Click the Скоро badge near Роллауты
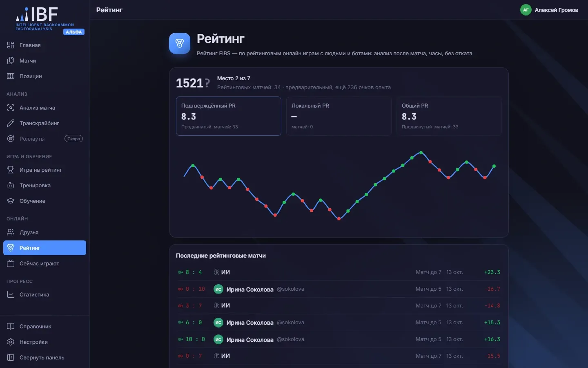Image resolution: width=588 pixels, height=368 pixels. 73,139
